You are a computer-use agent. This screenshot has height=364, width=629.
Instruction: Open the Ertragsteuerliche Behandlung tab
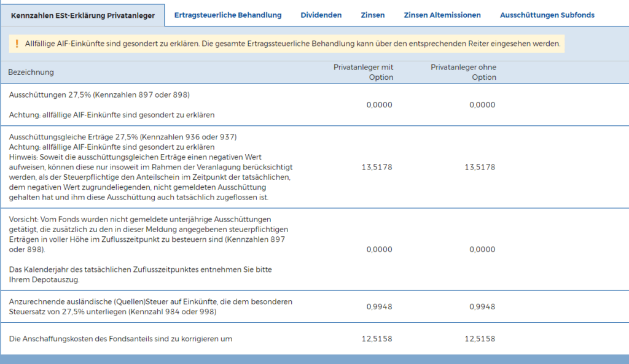pyautogui.click(x=227, y=15)
